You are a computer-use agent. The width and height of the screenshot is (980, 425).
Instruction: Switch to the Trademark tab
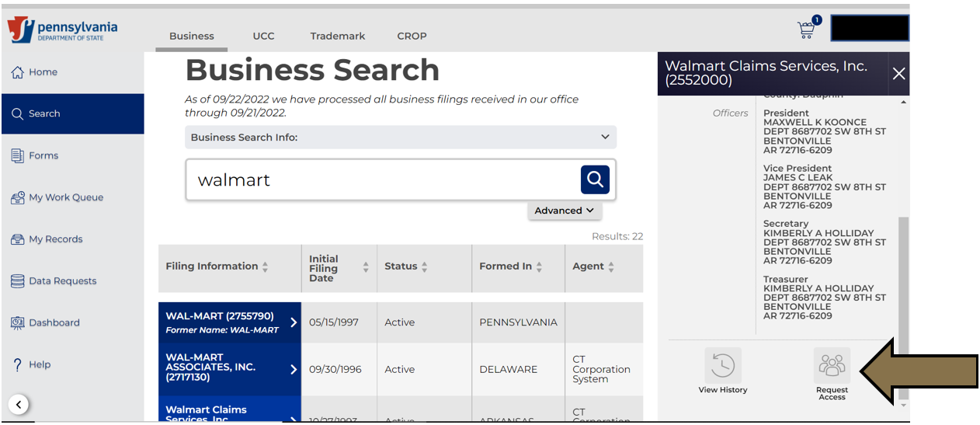tap(337, 36)
